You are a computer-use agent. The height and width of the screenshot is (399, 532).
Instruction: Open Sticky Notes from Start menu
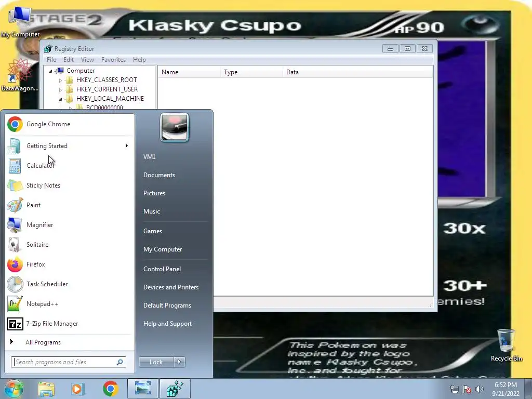click(70, 185)
